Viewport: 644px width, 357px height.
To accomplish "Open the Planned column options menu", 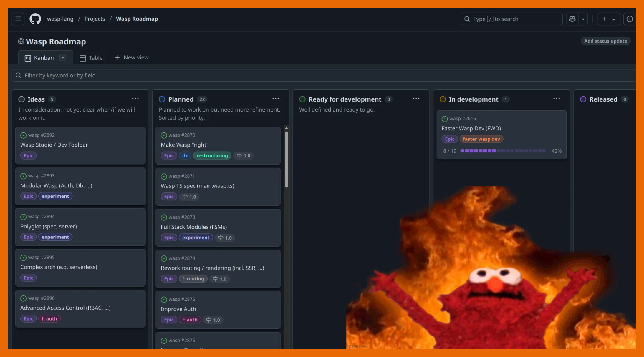I will pos(276,98).
